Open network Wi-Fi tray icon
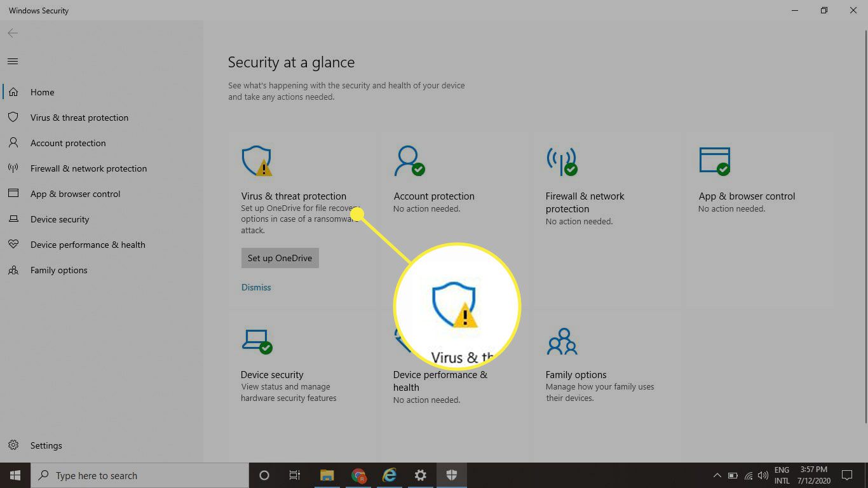 [749, 475]
